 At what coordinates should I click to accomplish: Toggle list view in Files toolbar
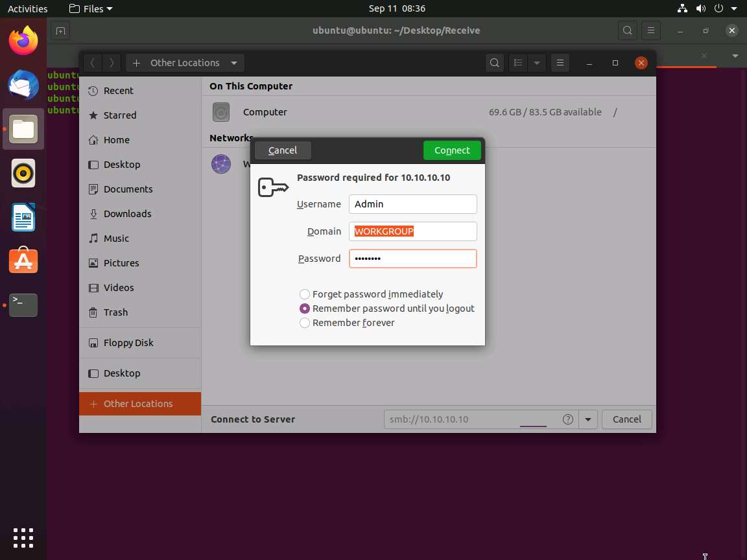[518, 63]
